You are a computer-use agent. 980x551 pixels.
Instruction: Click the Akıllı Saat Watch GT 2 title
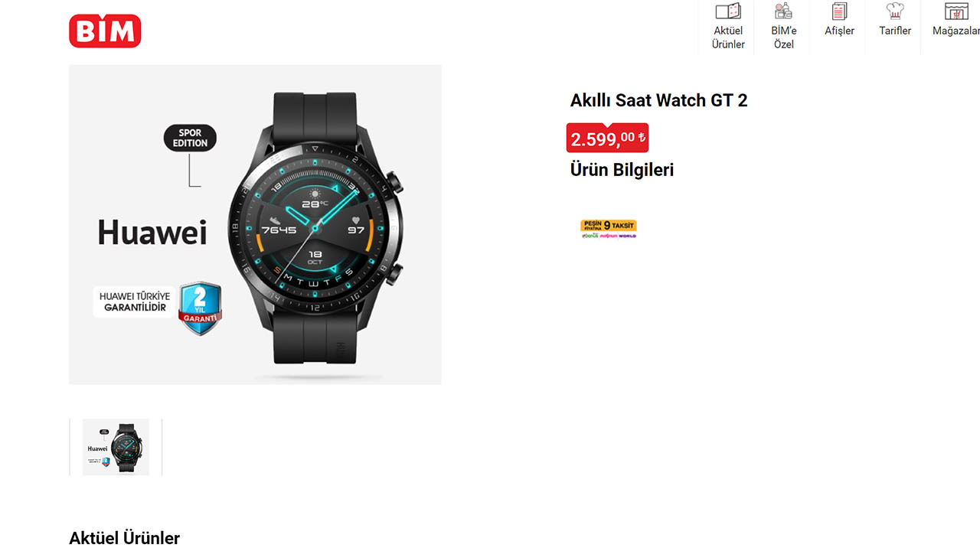click(x=658, y=100)
